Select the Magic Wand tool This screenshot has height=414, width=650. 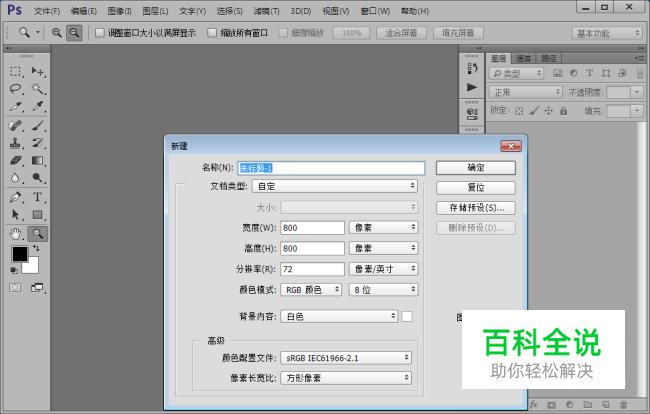38,89
